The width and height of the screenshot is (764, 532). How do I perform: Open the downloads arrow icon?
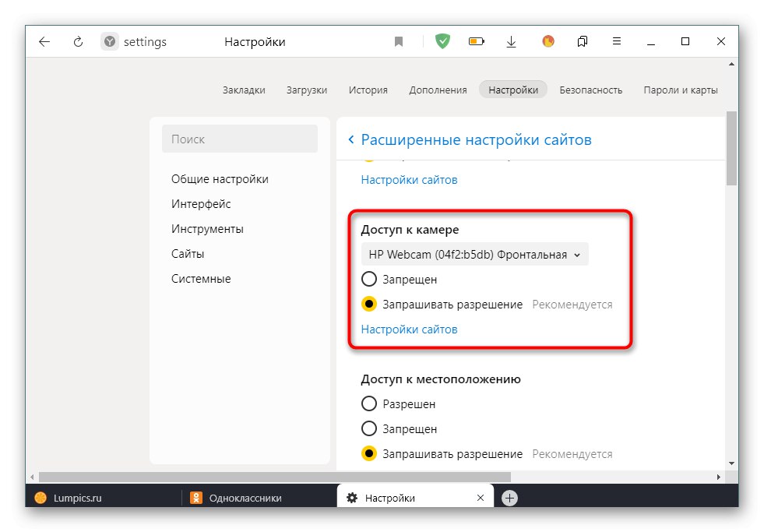511,42
